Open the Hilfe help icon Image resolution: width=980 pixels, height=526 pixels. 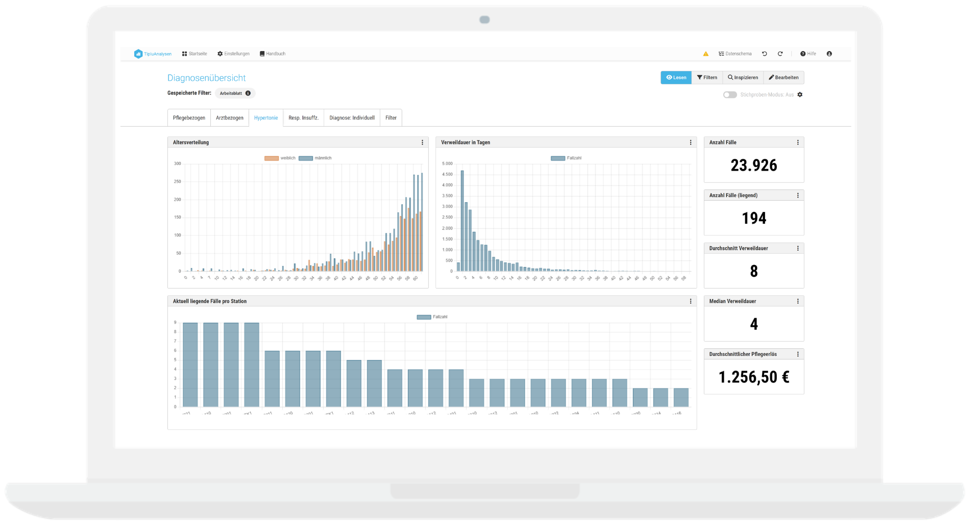point(803,54)
